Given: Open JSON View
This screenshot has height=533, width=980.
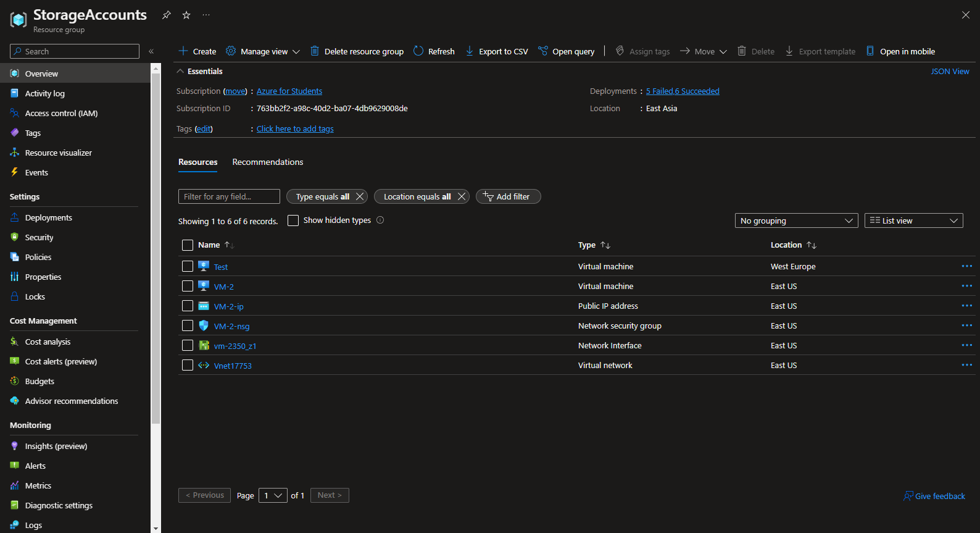Looking at the screenshot, I should pos(950,71).
